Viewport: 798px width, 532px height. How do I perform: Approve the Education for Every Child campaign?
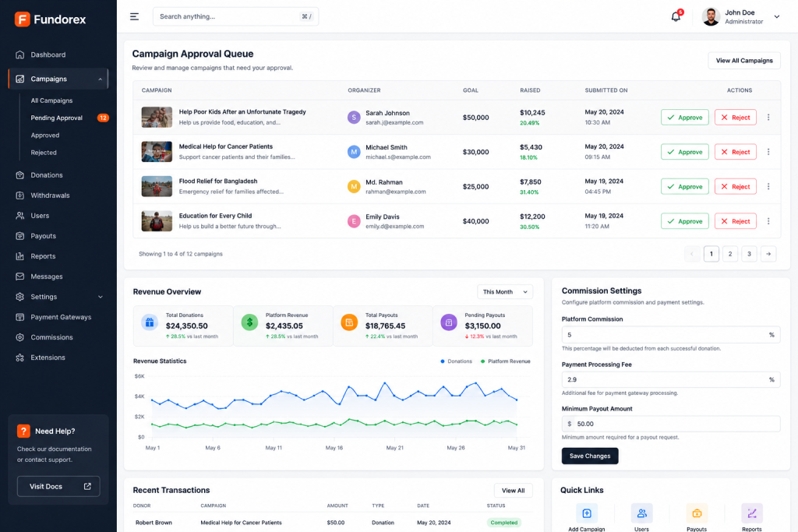[x=684, y=221]
